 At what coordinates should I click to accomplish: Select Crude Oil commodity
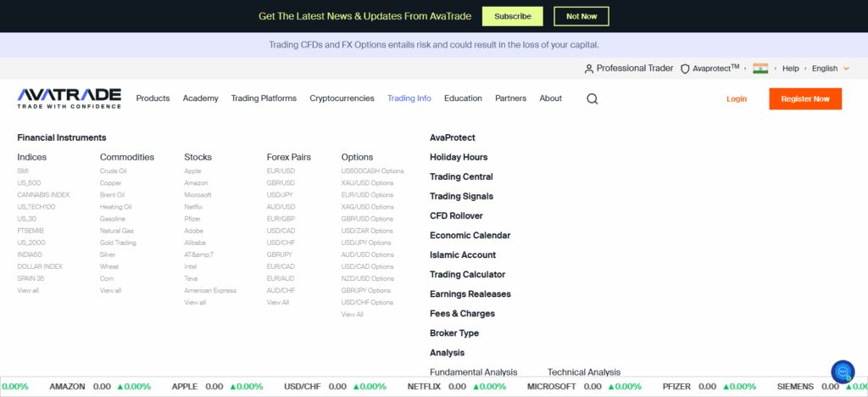coord(113,171)
